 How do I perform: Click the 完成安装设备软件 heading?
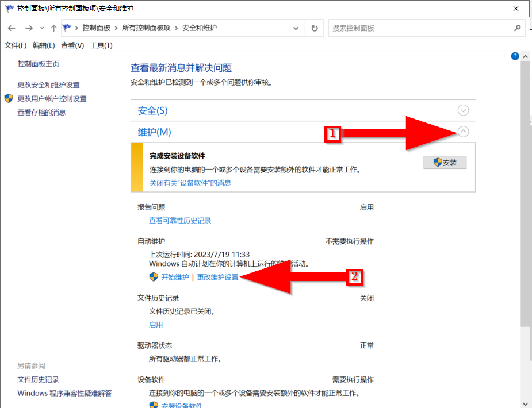pos(178,156)
